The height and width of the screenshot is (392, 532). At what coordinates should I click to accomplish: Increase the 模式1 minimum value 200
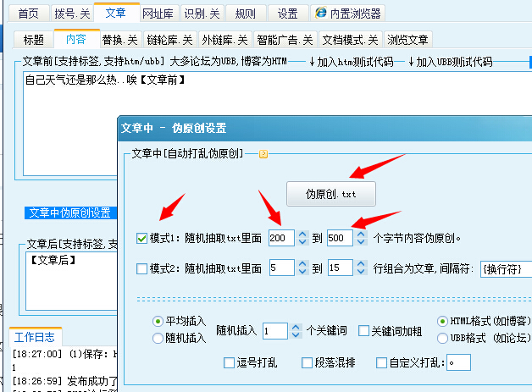[x=302, y=234]
